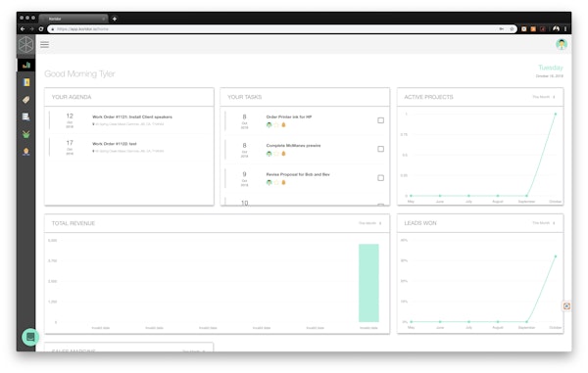Open Work Order #1121 Install Client speakers
The height and width of the screenshot is (373, 588).
[132, 117]
